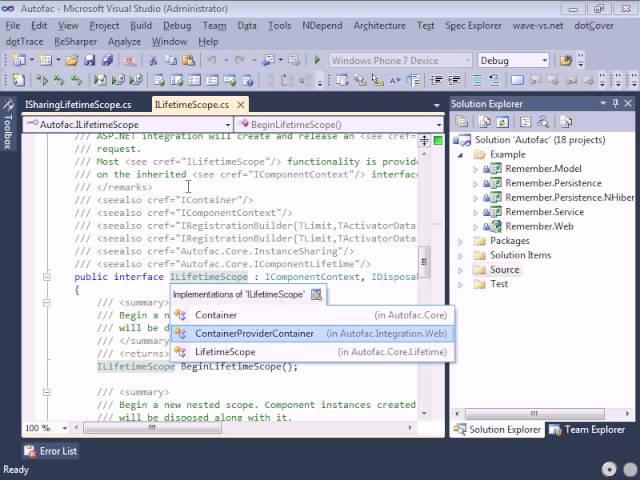Click the Save All icon
The height and width of the screenshot is (480, 640).
(107, 60)
